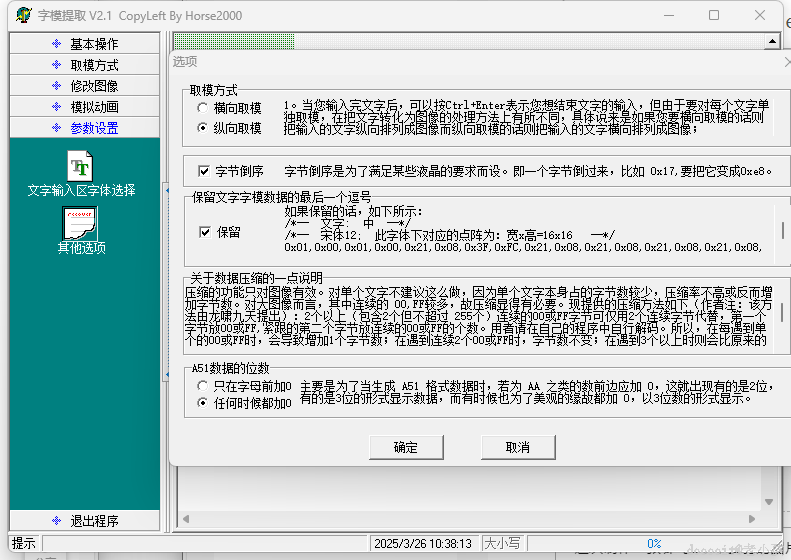The width and height of the screenshot is (791, 560).
Task: Confirm options with 确定 button
Action: (406, 447)
